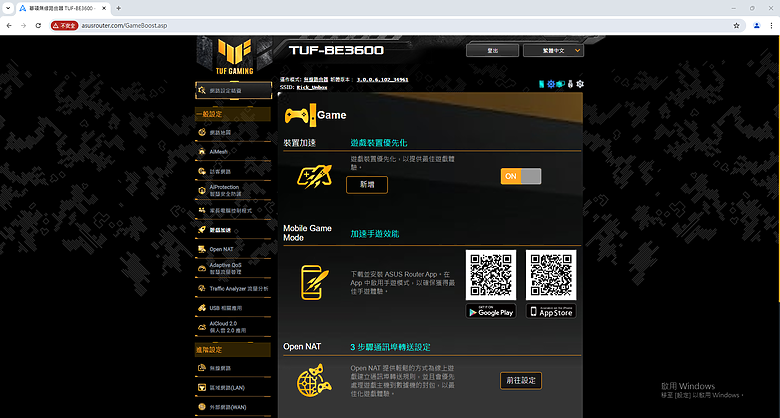Open the tab search dropdown arrow
Screen dimensions: 780x418
click(7, 8)
